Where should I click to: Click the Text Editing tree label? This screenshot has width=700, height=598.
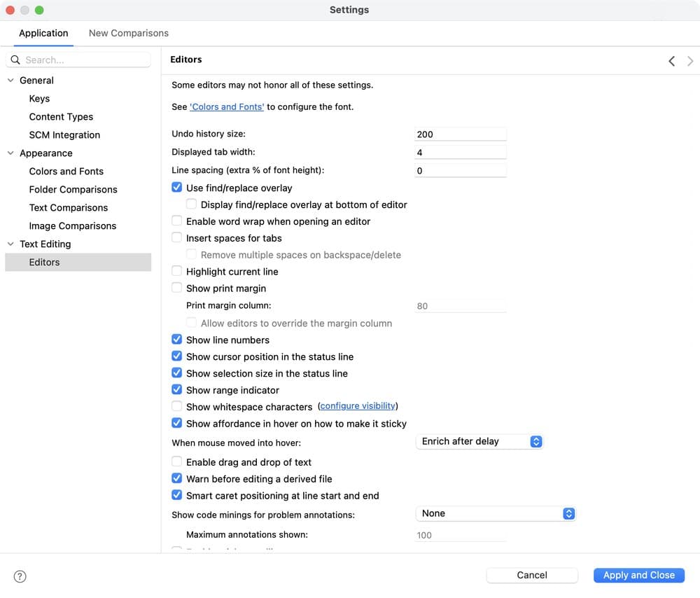click(x=45, y=244)
